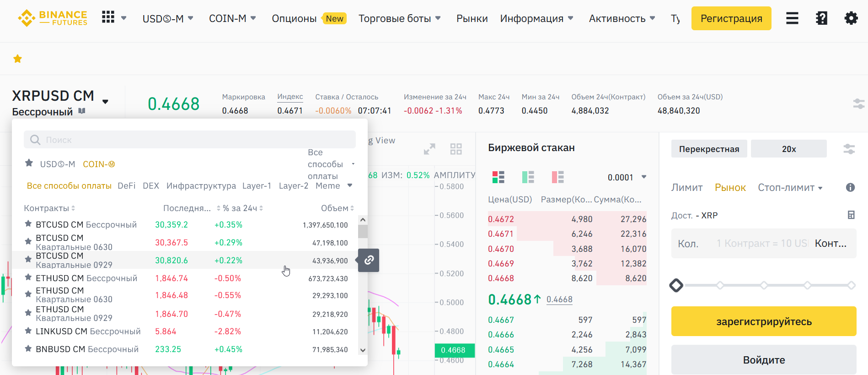
Task: Expand the chart to fullscreen
Action: tap(429, 149)
